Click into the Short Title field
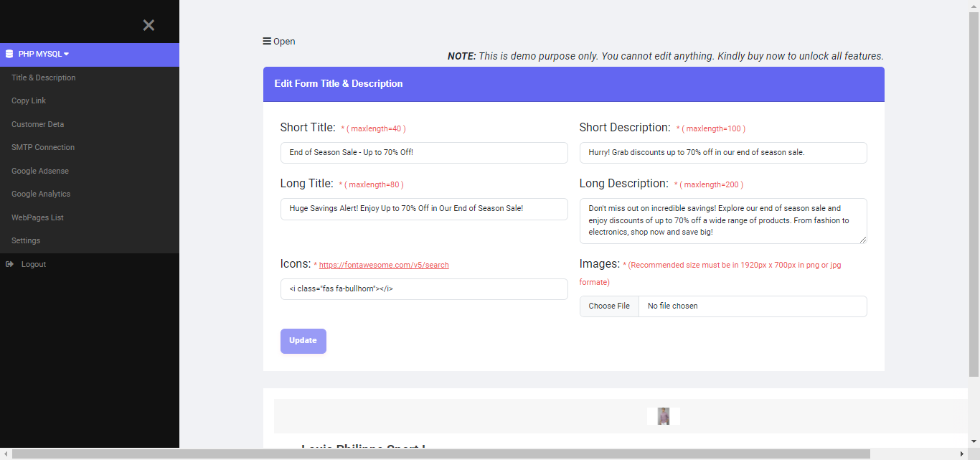This screenshot has height=460, width=980. pyautogui.click(x=424, y=153)
